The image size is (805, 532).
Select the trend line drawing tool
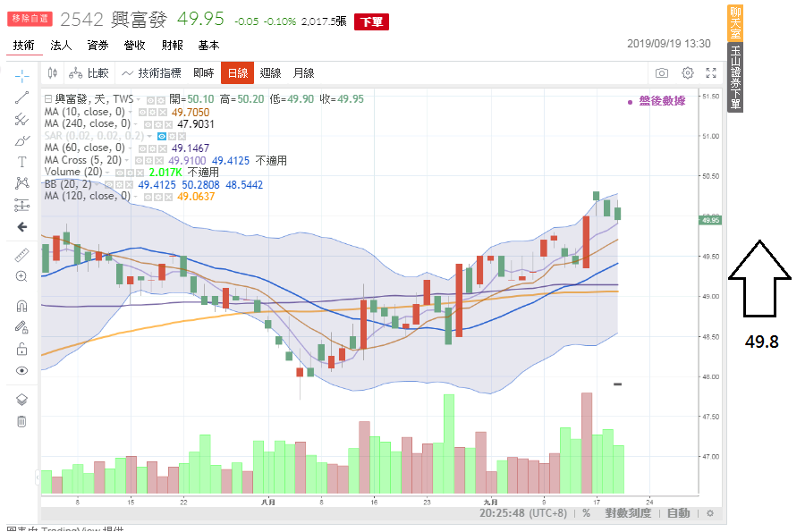(21, 97)
